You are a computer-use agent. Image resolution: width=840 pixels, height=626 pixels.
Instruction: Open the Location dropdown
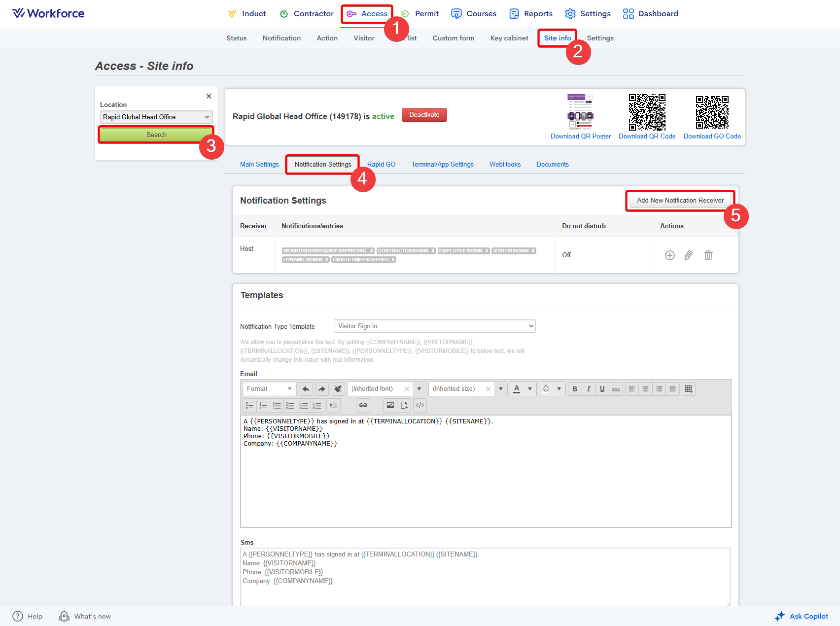(156, 117)
